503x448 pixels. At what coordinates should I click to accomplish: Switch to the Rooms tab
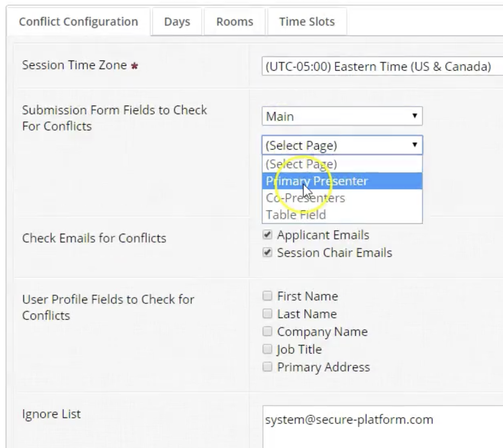pyautogui.click(x=235, y=22)
